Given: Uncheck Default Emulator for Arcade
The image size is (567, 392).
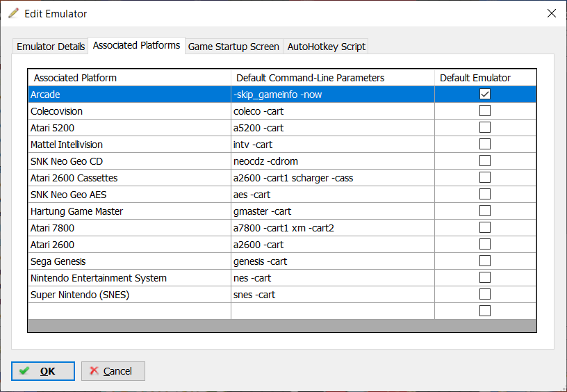Looking at the screenshot, I should (x=485, y=94).
